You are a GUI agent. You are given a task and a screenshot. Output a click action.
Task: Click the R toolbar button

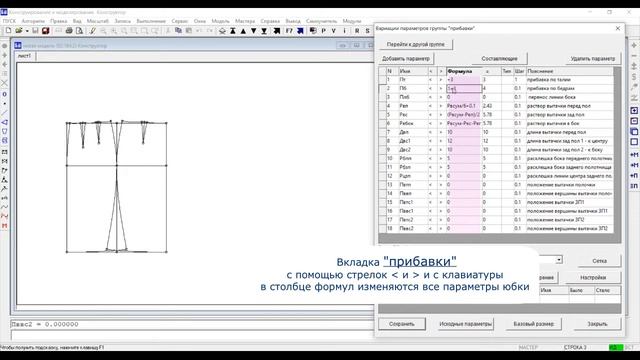(x=357, y=31)
